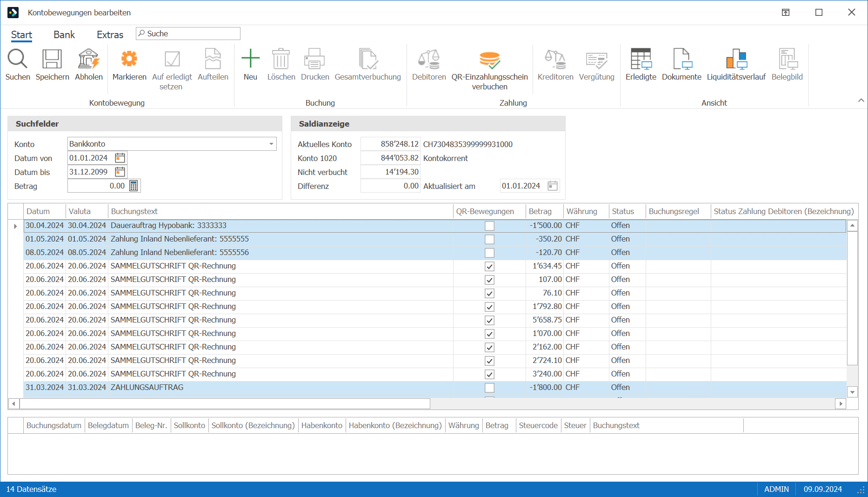Create a new booking with Neu
This screenshot has height=497, width=868.
click(x=250, y=59)
